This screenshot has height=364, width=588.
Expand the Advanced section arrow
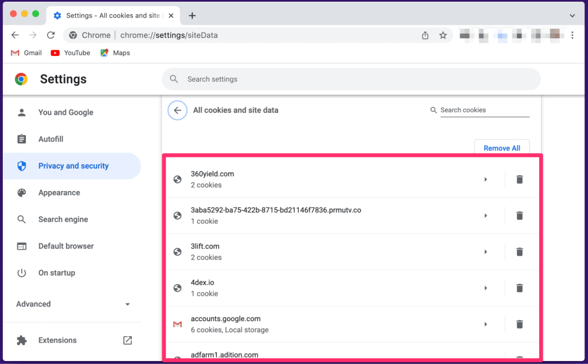point(128,304)
